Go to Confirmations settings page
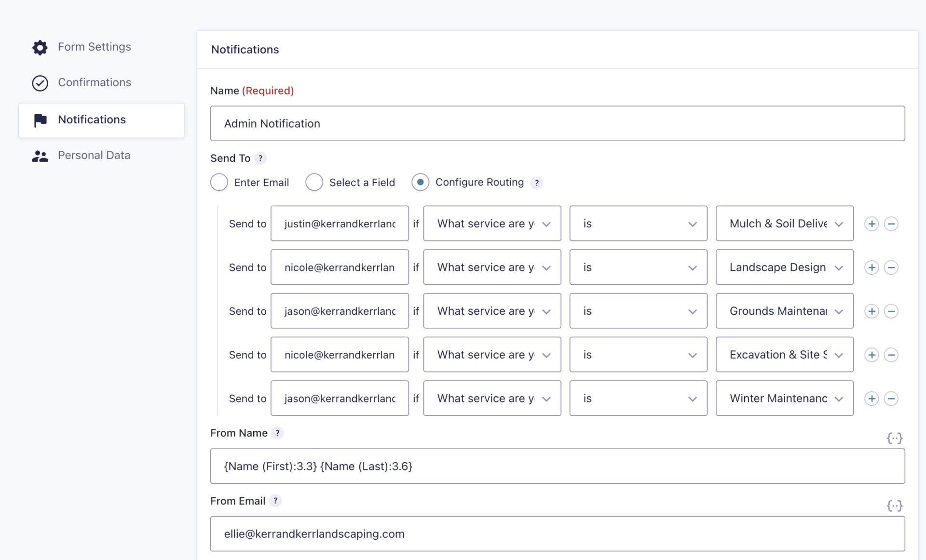 pos(94,82)
